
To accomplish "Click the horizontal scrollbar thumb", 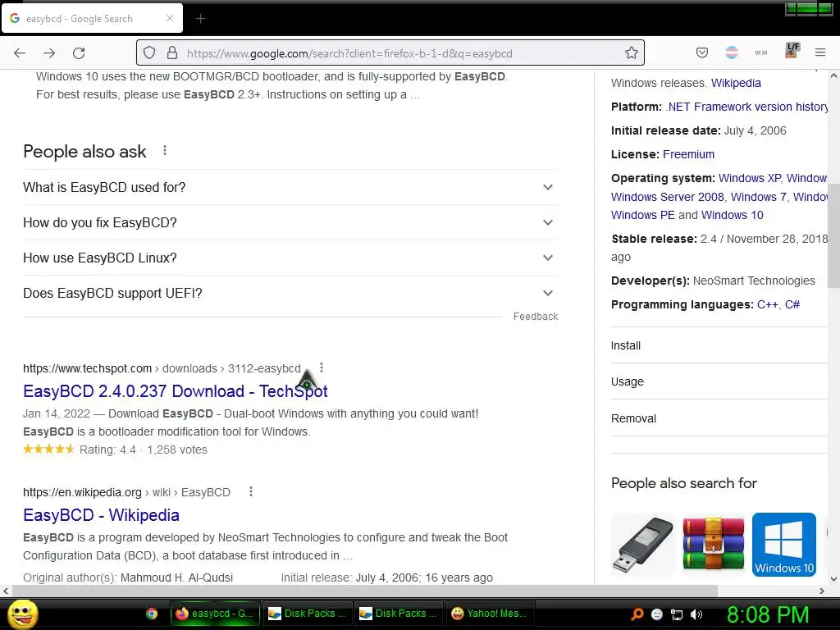I will [x=365, y=591].
